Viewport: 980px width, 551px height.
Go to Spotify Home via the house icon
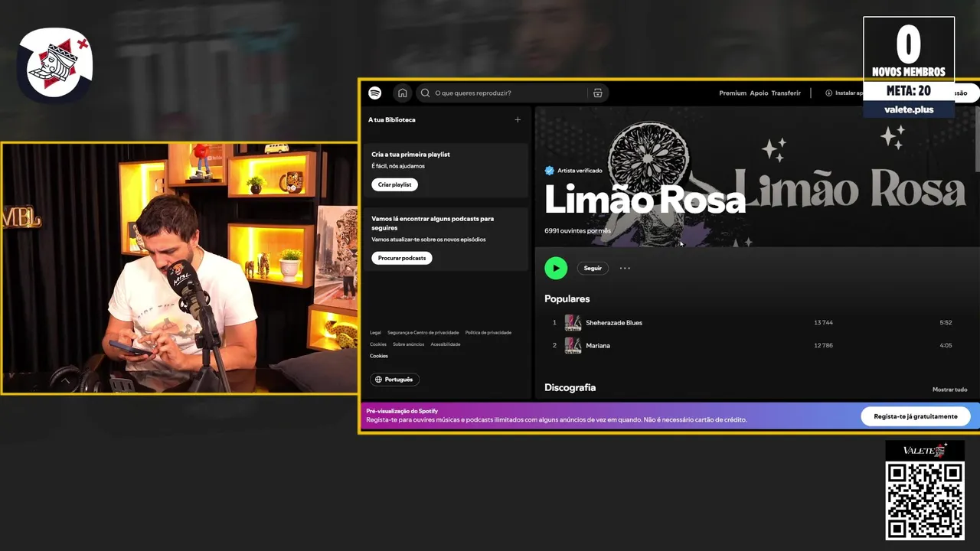(x=403, y=93)
